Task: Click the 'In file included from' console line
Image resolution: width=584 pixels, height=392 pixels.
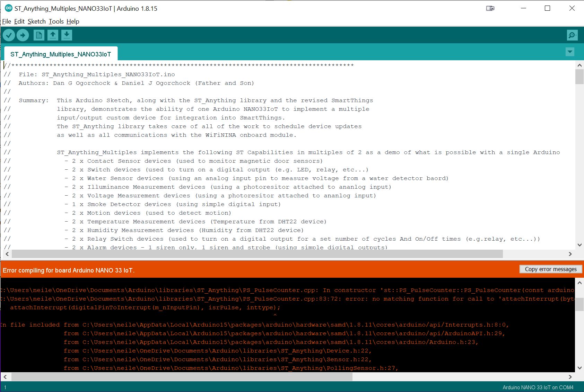Action: 255,325
